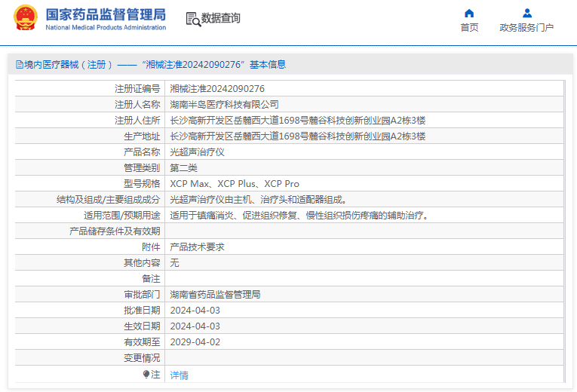Click the 审批部门 label
The width and height of the screenshot is (577, 392).
142,294
